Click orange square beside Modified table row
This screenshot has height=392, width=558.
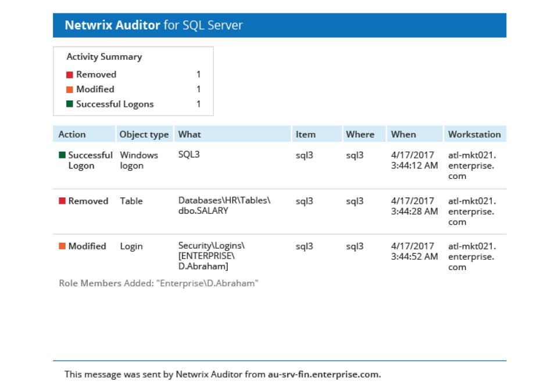pos(62,246)
